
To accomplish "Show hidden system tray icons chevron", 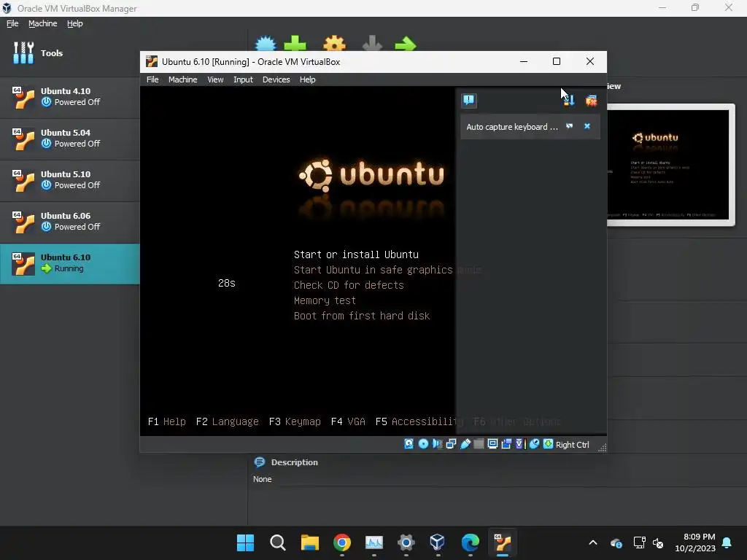I will 592,542.
